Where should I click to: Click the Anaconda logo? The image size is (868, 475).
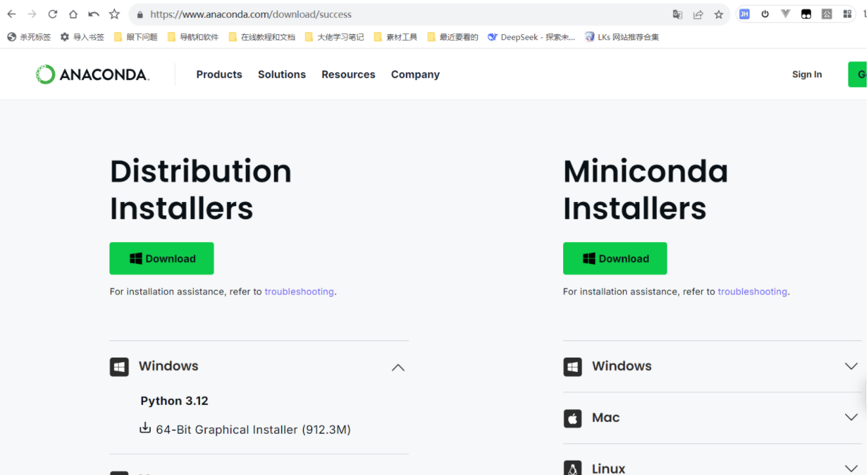click(x=92, y=75)
